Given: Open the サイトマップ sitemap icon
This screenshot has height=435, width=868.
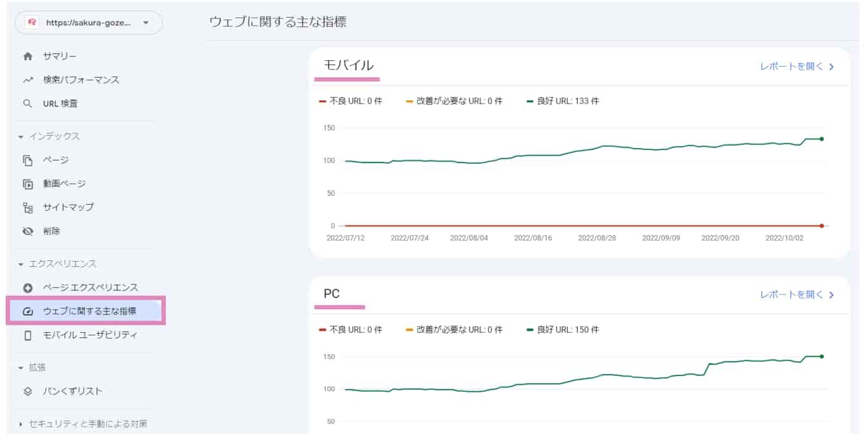Looking at the screenshot, I should (28, 207).
